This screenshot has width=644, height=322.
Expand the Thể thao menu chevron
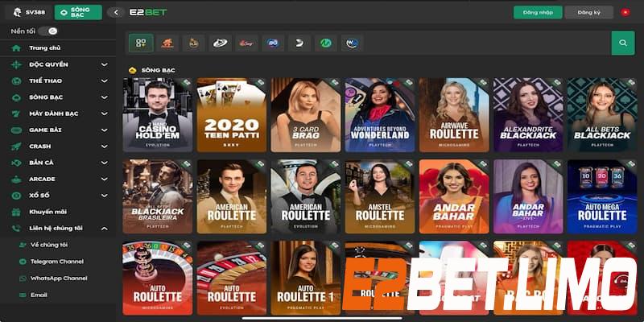(x=105, y=81)
